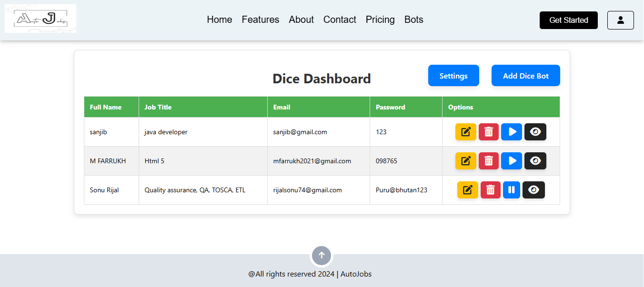Viewport: 644px width, 287px height.
Task: Open the edit icon for Sonu Rijal
Action: [x=467, y=190]
